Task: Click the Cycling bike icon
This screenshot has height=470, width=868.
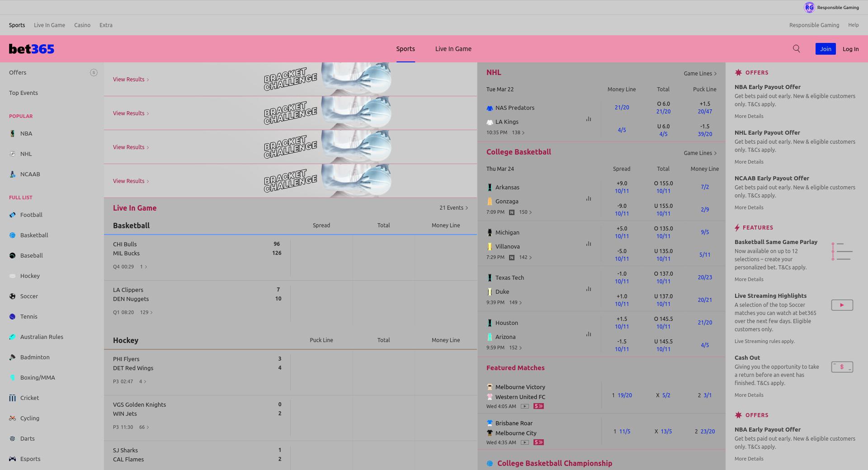Action: click(x=13, y=418)
